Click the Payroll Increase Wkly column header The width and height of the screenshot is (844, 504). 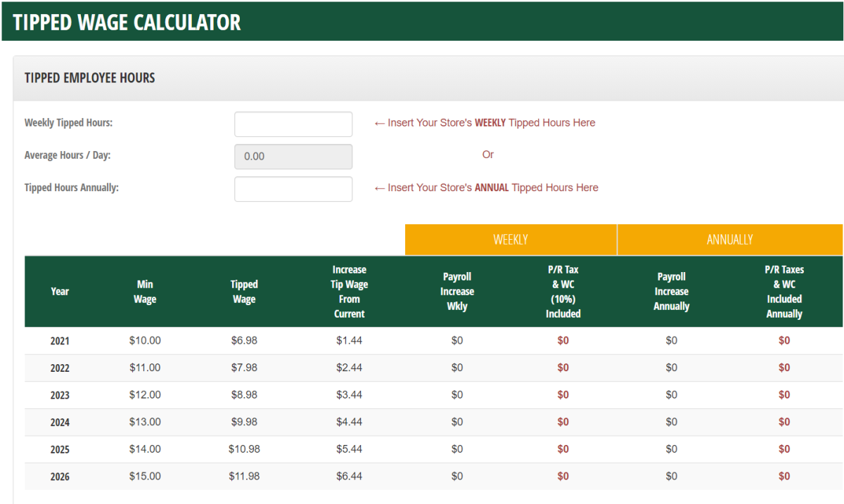point(457,292)
